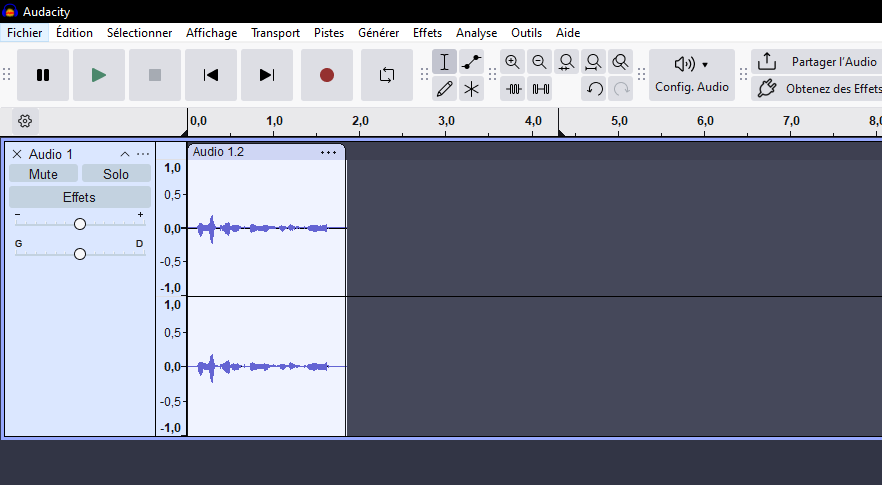Select the Envelope tool
882x485 pixels.
pyautogui.click(x=472, y=62)
